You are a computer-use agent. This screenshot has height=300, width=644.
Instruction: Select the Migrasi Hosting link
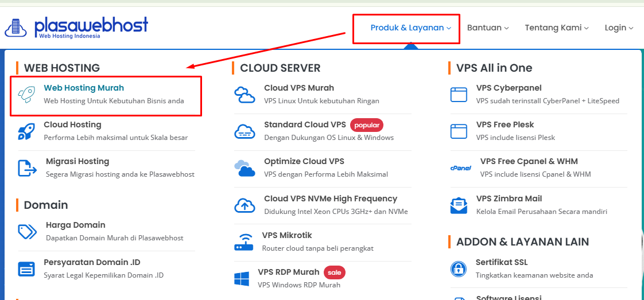[x=77, y=161]
